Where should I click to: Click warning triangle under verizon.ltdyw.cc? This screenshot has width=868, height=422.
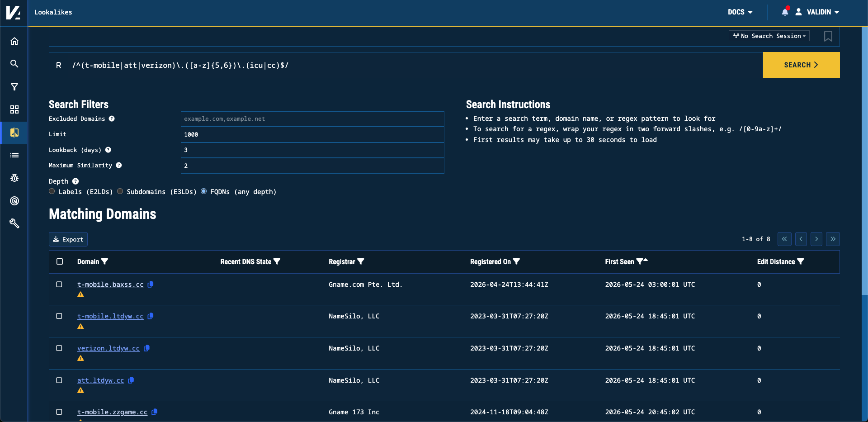[80, 358]
